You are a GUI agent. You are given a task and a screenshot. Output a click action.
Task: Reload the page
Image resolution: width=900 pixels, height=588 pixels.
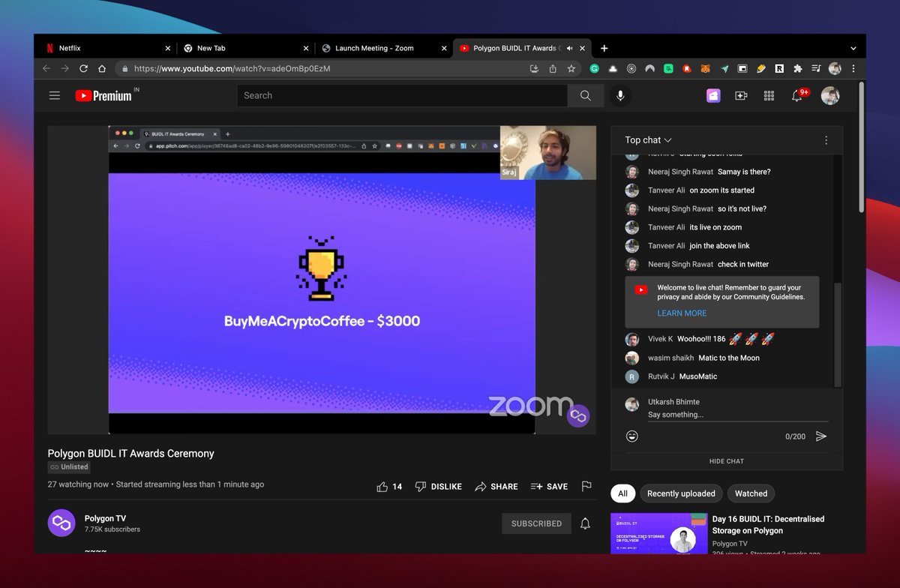83,68
